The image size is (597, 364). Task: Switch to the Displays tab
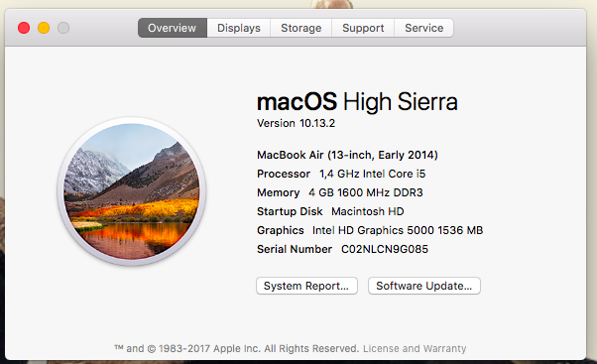239,28
